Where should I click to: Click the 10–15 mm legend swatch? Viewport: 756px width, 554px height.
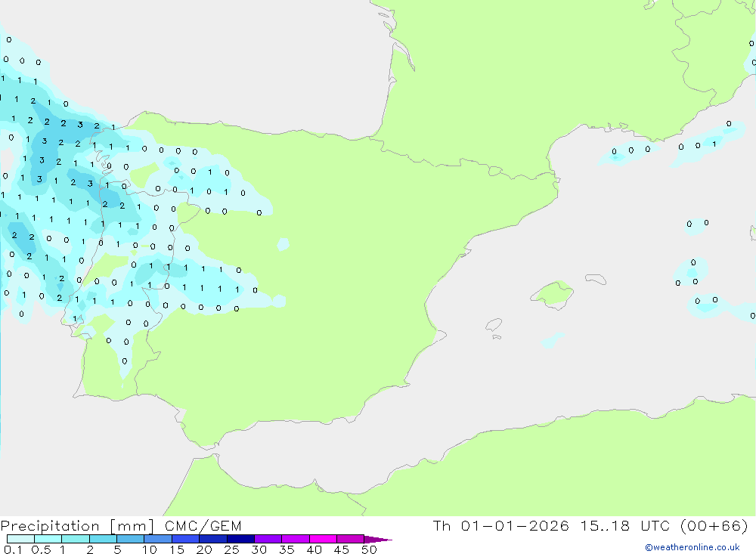pos(158,539)
